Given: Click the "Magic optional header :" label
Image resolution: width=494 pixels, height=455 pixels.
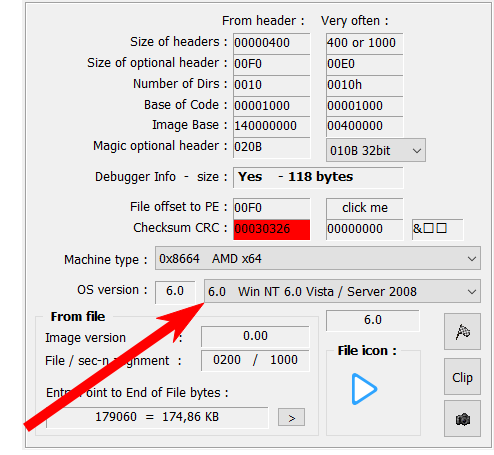Looking at the screenshot, I should tap(160, 146).
